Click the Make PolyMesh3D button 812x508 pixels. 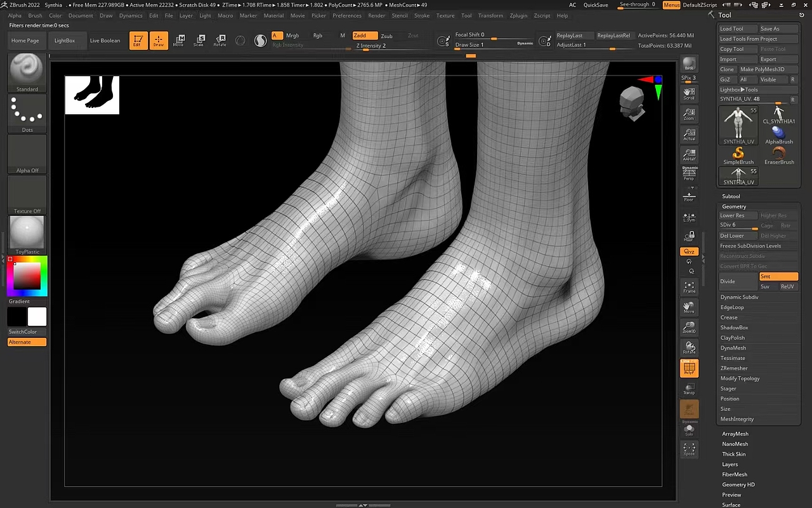[767, 69]
